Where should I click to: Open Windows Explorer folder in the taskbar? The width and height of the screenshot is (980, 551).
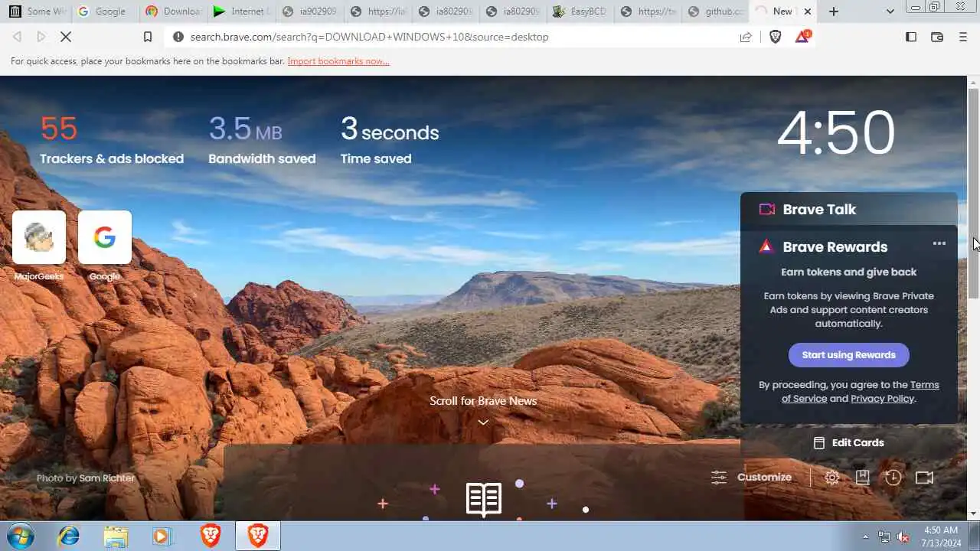pyautogui.click(x=115, y=536)
